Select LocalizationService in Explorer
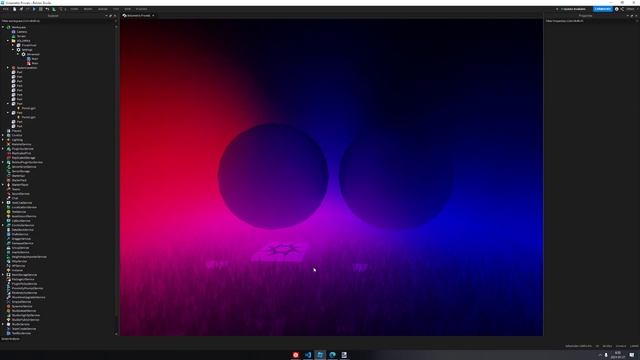 (24, 207)
